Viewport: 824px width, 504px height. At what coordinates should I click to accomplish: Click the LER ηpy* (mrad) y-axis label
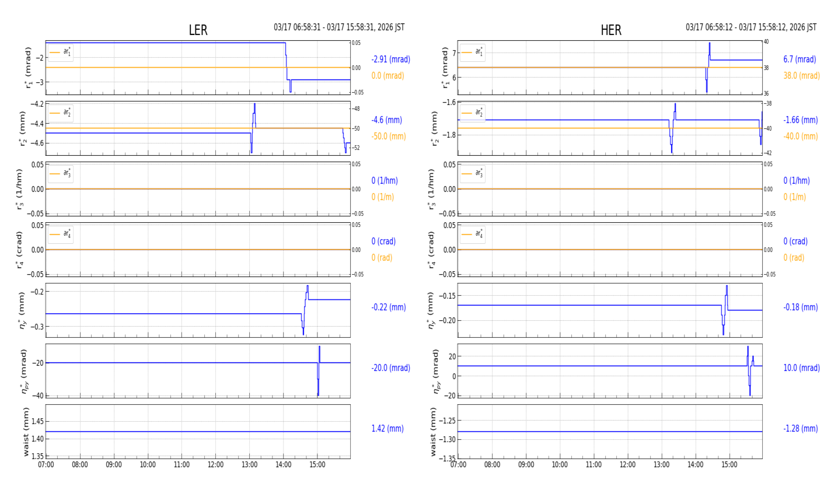25,371
